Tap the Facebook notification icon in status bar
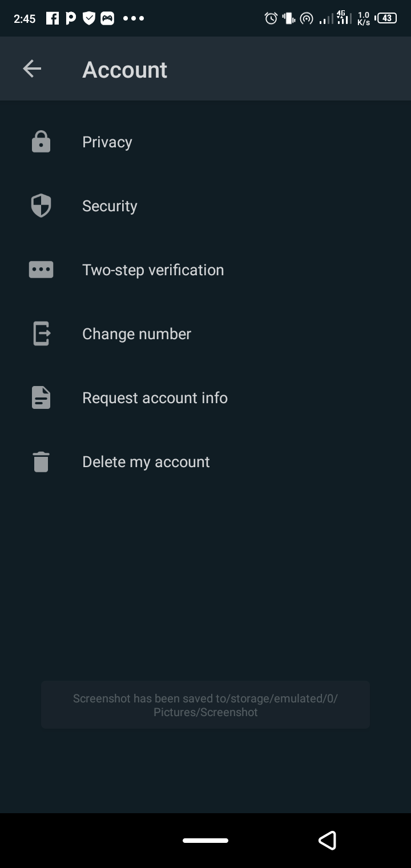The image size is (411, 868). click(x=53, y=18)
